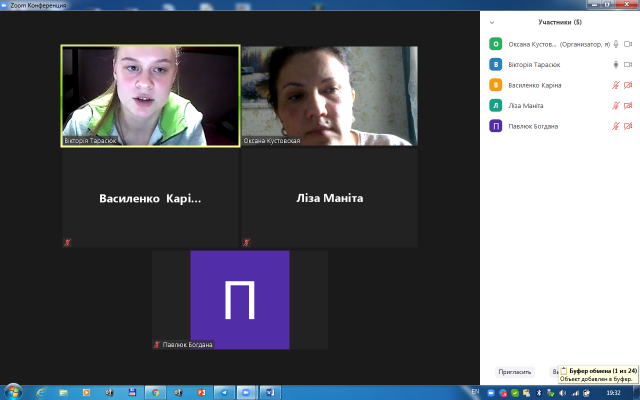Click the Bluetooth tray icon

point(539,393)
